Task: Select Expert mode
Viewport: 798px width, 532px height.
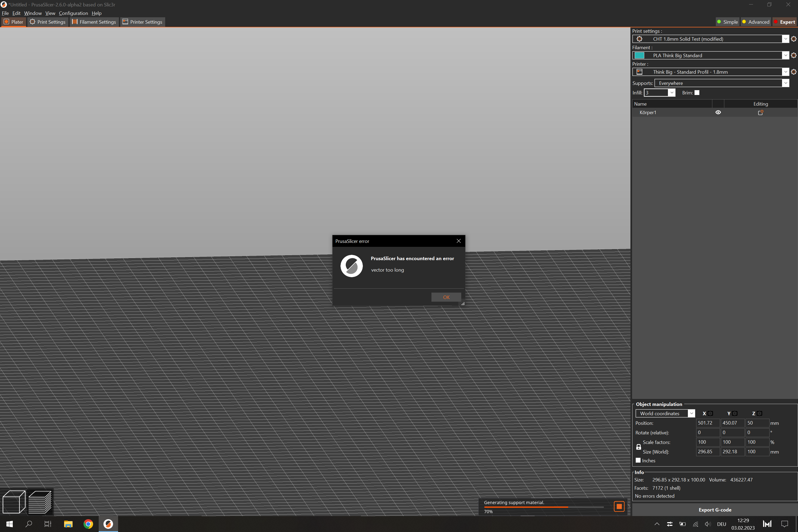Action: [x=784, y=22]
